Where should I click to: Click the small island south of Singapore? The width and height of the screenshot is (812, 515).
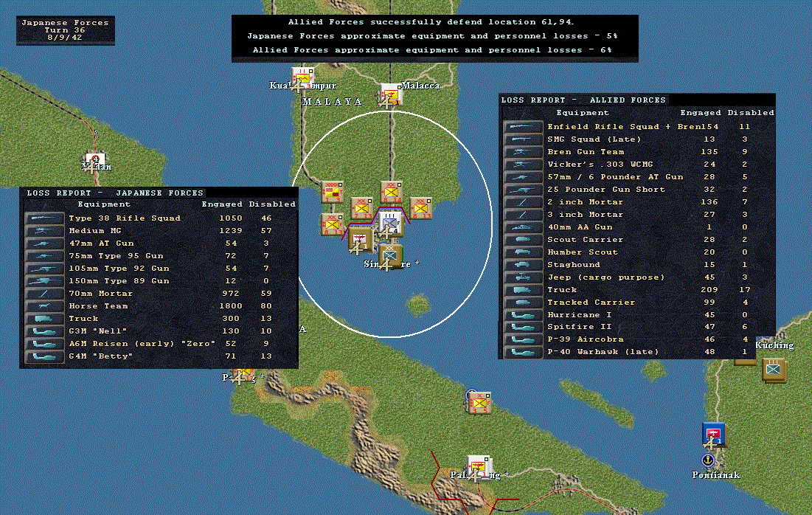click(x=417, y=304)
